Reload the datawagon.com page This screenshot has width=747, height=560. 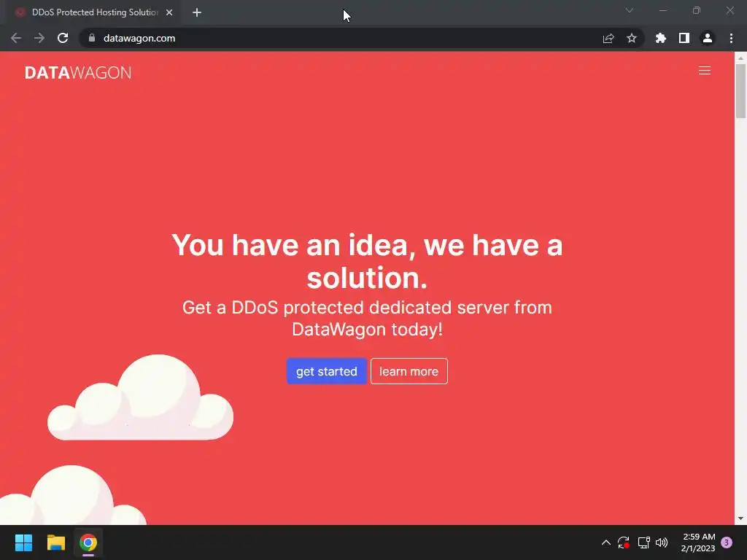tap(63, 38)
